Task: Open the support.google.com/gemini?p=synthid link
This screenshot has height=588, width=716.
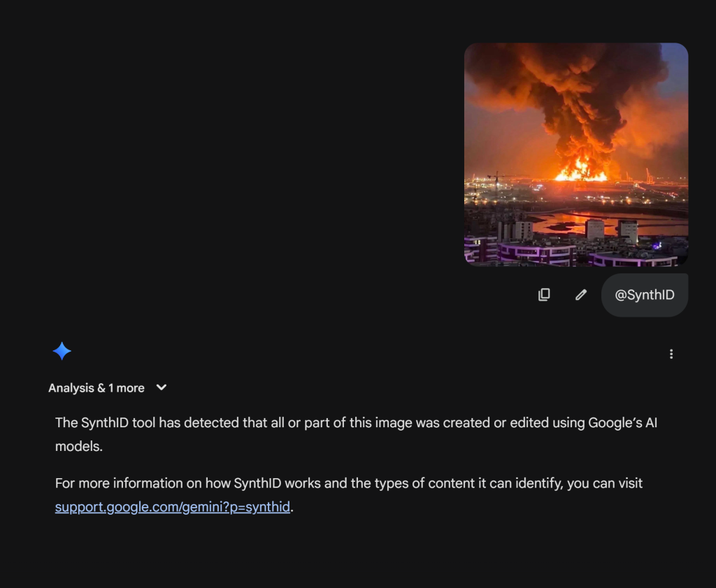Action: [173, 507]
